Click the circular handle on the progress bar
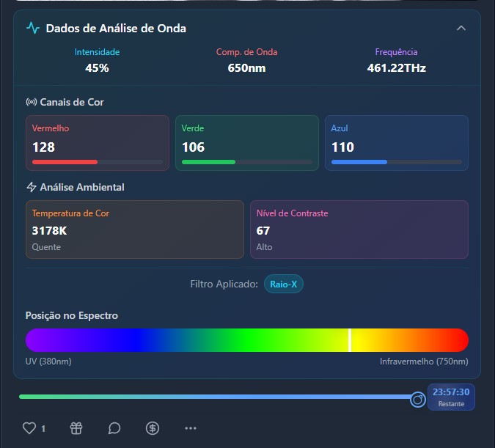Viewport: 495px width, 448px height. (417, 400)
